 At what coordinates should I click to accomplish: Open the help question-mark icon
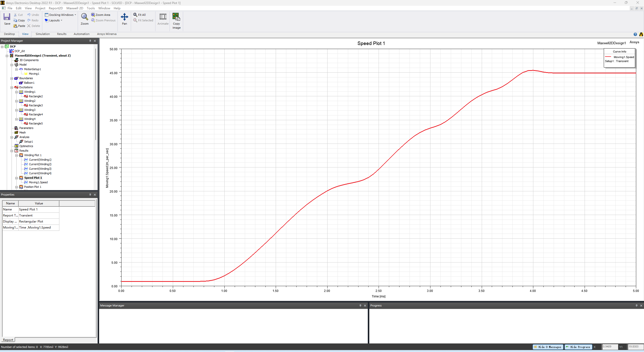click(635, 34)
